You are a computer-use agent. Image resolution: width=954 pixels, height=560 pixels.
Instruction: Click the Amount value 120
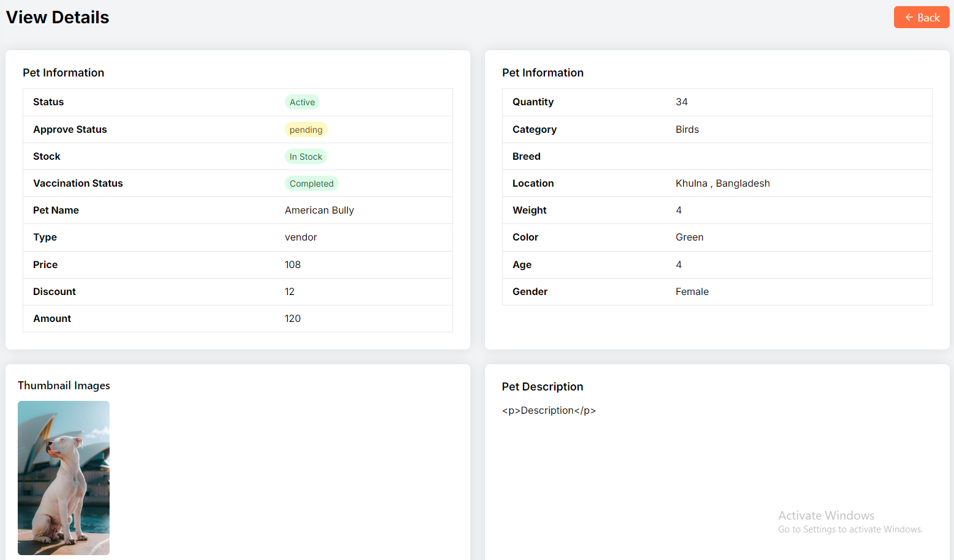293,319
